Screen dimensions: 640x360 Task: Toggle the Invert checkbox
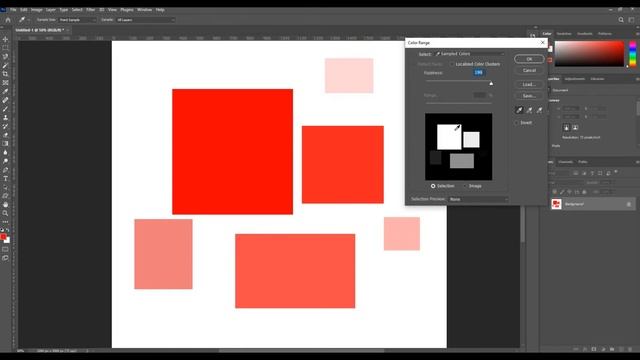click(x=517, y=122)
